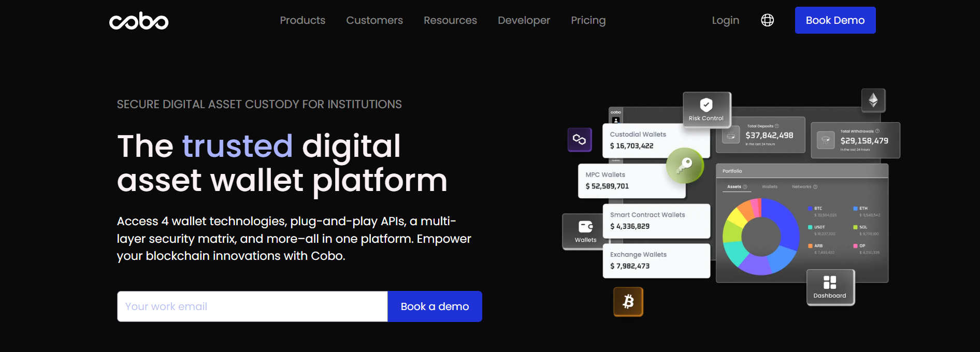Click the Total Deposits info icon
The height and width of the screenshot is (352, 980).
click(776, 126)
